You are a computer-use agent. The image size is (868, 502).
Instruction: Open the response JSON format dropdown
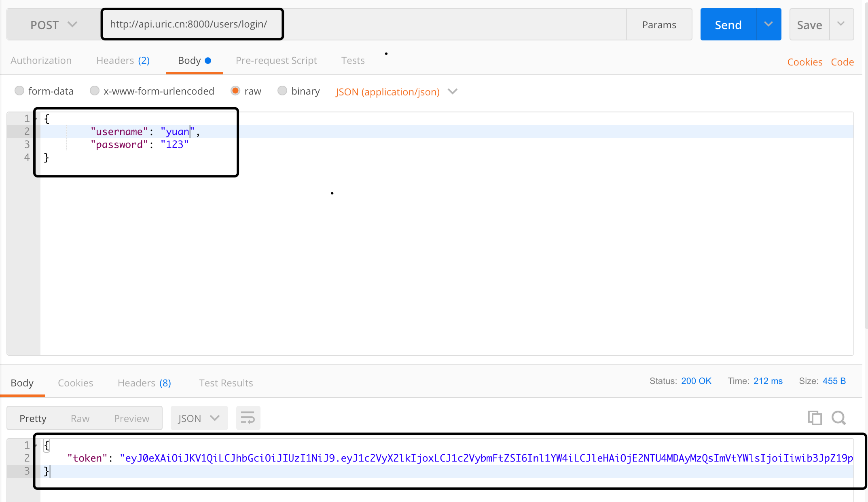(199, 418)
